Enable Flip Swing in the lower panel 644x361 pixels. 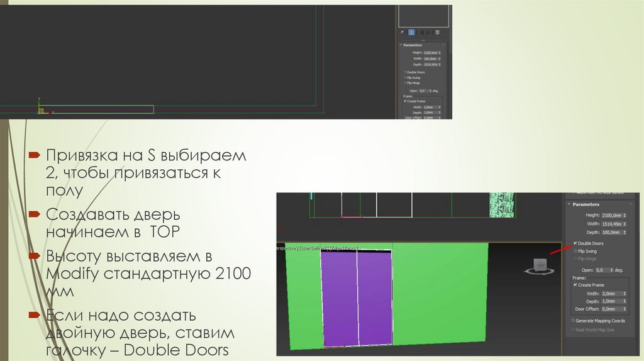tap(575, 251)
